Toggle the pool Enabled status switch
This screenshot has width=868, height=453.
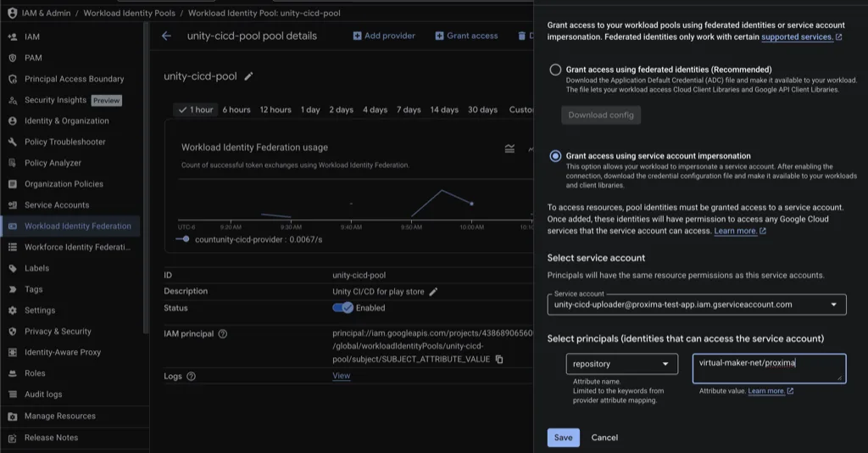point(342,308)
